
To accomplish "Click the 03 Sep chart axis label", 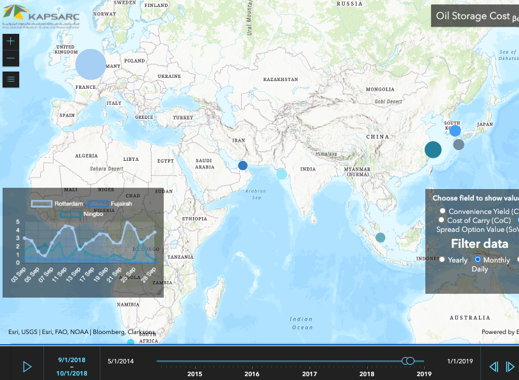I will click(18, 275).
